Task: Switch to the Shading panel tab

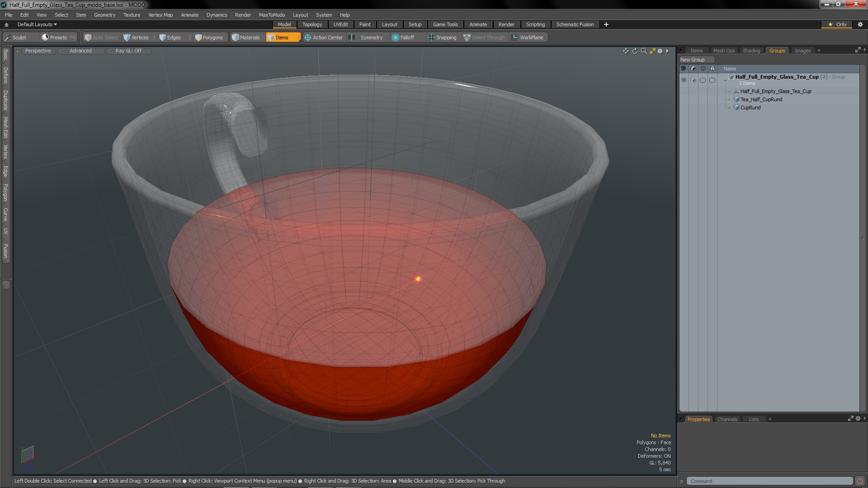Action: [751, 51]
